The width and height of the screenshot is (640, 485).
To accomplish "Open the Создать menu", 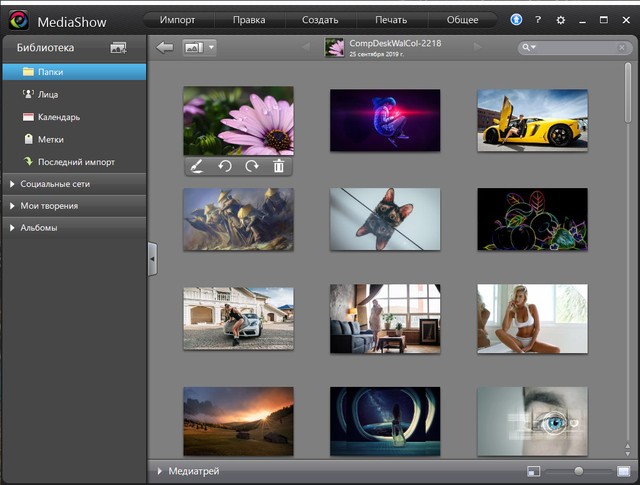I will click(x=321, y=20).
